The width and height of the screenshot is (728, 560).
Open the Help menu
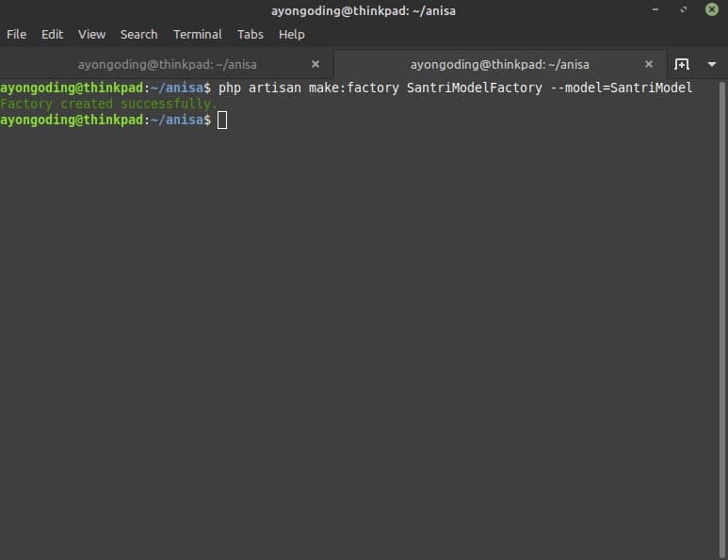coord(292,34)
